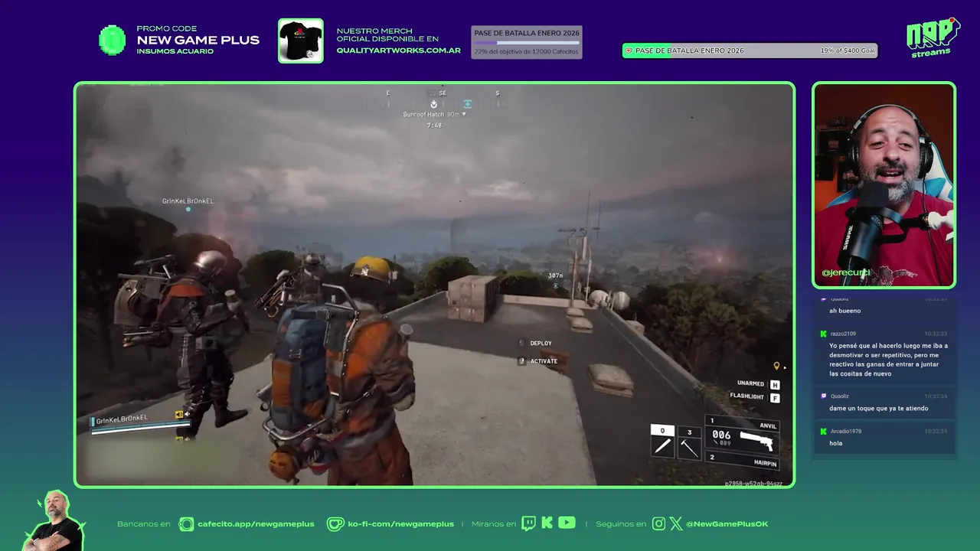Click the Deploy prompt key icon
This screenshot has height=551, width=980.
click(522, 343)
